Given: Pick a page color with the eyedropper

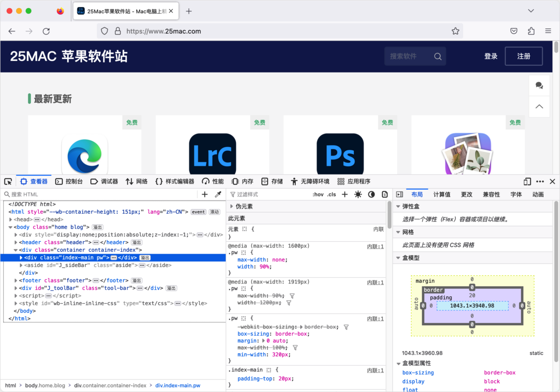Looking at the screenshot, I should (218, 195).
